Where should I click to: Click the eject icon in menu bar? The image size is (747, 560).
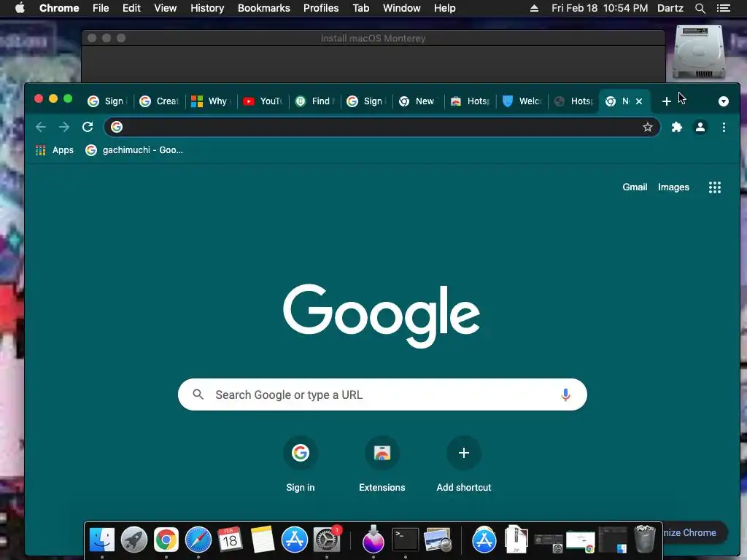click(x=534, y=8)
